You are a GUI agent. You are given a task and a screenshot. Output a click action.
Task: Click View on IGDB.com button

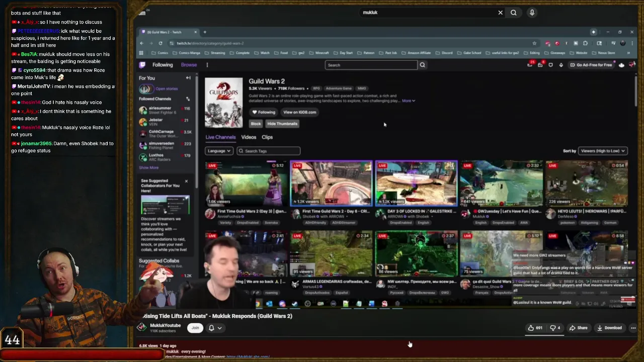point(299,112)
